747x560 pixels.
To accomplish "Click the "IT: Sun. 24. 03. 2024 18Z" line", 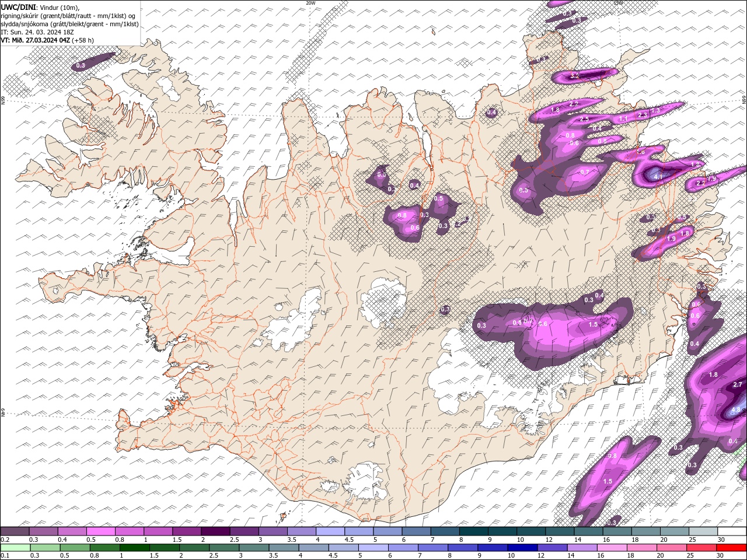I will (x=36, y=32).
